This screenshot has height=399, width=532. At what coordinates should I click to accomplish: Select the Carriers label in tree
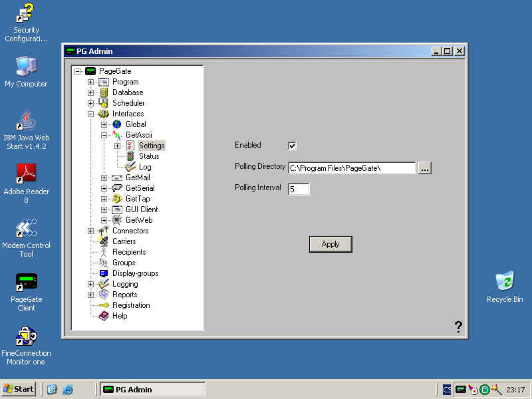124,241
